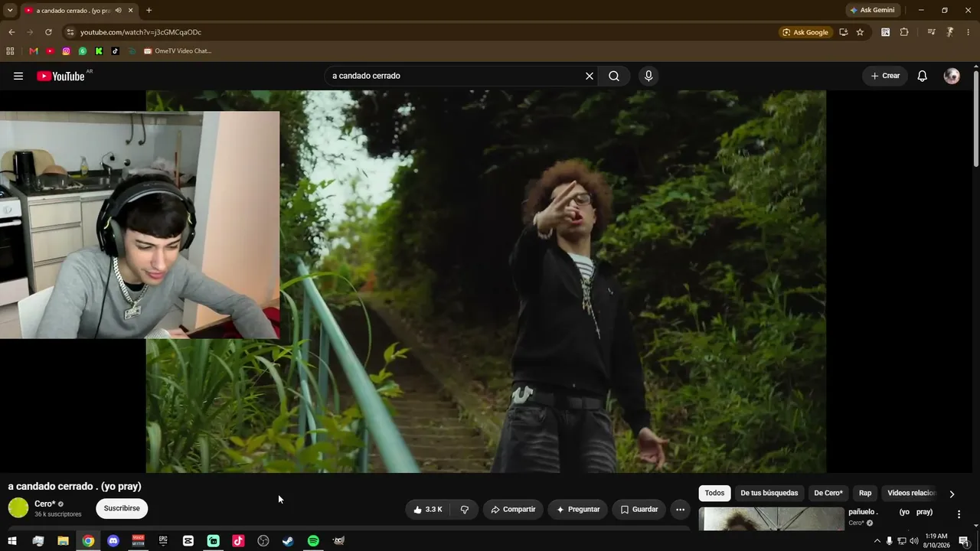Open the YouTube account avatar menu

952,76
